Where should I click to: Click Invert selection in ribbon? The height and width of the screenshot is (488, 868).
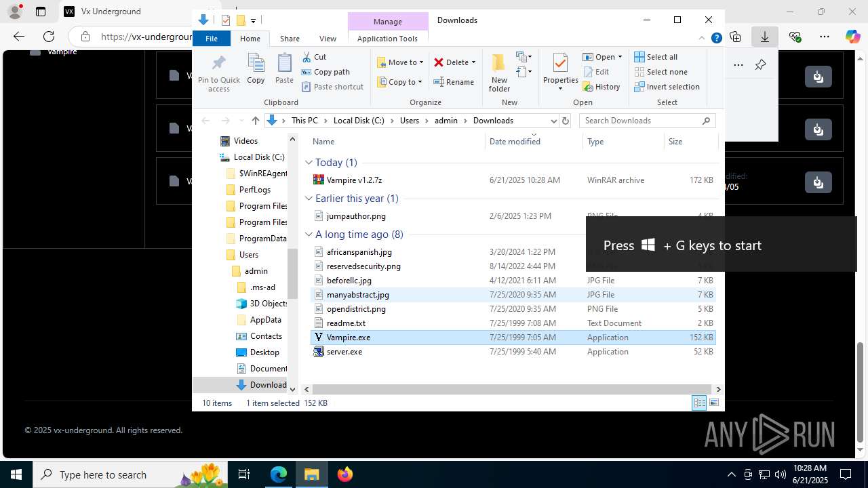tap(667, 87)
